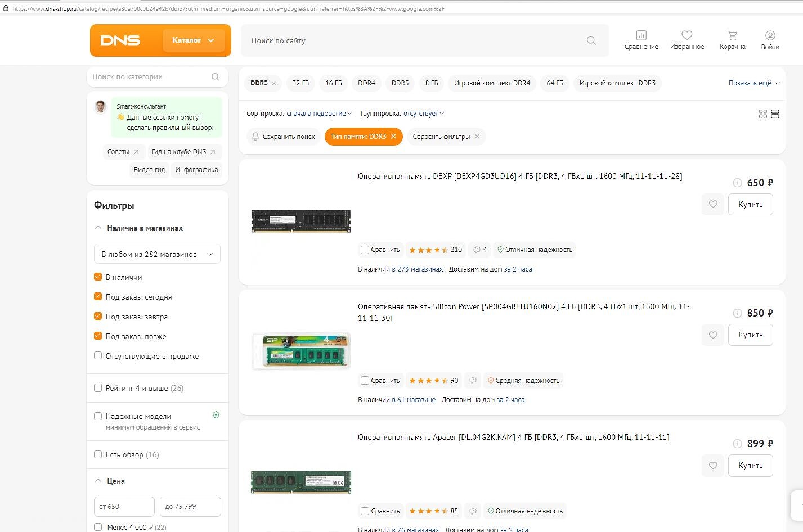Select the 16 ГБ chip
This screenshot has height=532, width=803.
(333, 83)
